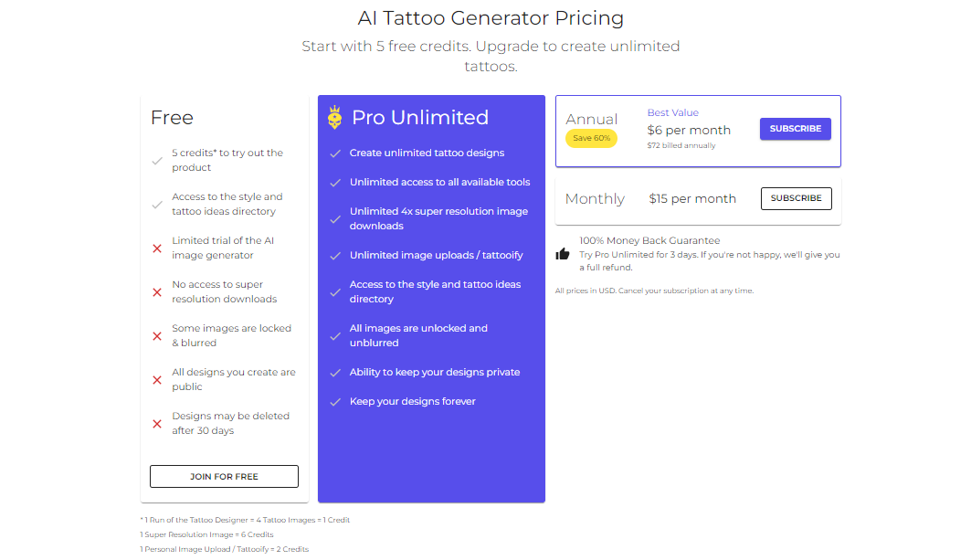Click red X beside "Some images are locked & blurred"

tap(156, 335)
